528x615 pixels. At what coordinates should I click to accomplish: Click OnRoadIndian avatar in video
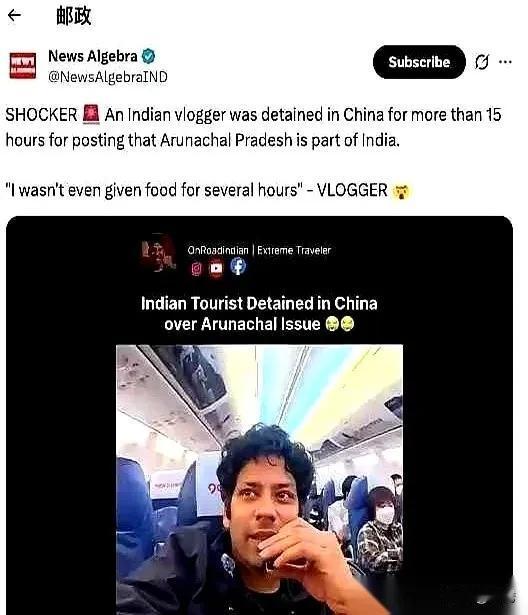pos(158,253)
